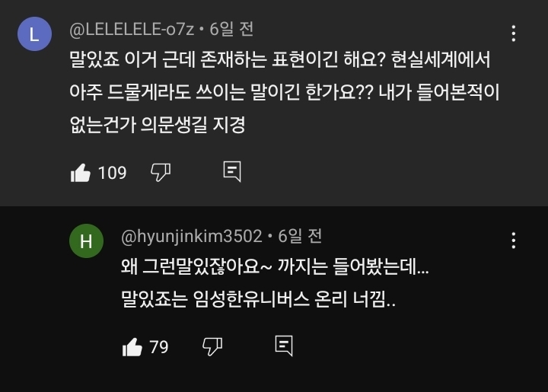
Task: Like the comment by @LELELELE-o7z
Action: (x=80, y=173)
